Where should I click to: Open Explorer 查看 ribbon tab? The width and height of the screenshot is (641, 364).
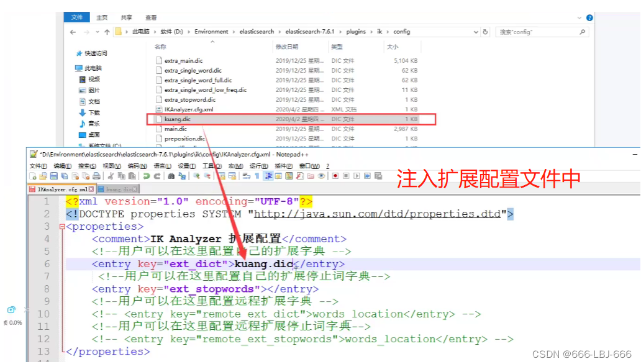point(151,17)
